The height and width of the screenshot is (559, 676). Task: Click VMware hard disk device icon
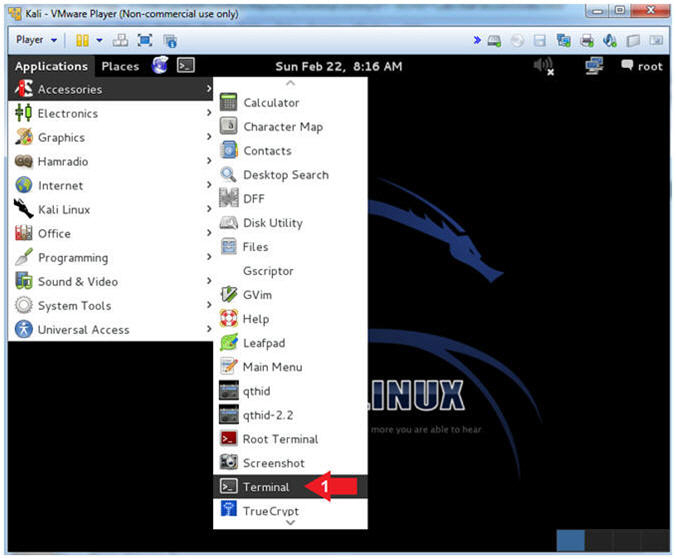[494, 41]
